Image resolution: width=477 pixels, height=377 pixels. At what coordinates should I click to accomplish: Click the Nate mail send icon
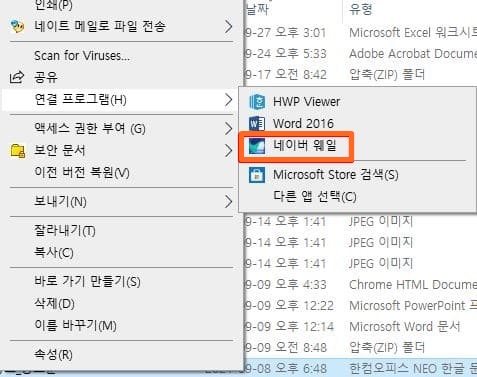17,26
